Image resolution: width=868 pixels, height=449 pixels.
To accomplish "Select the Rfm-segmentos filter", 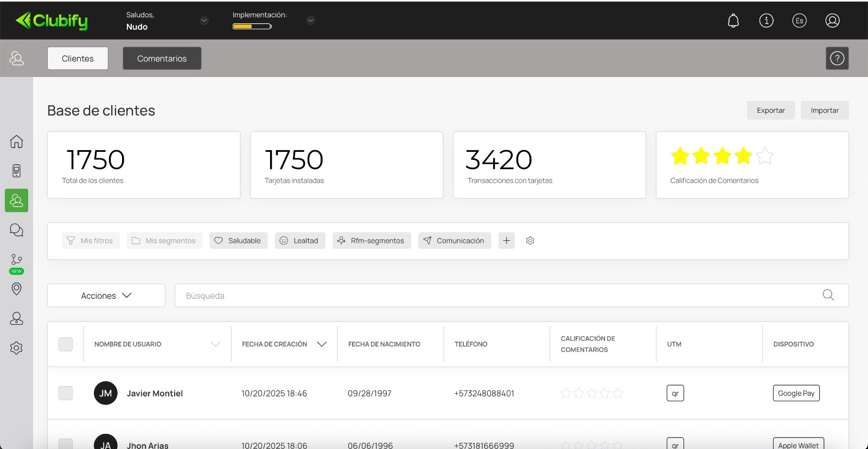I will coord(372,241).
